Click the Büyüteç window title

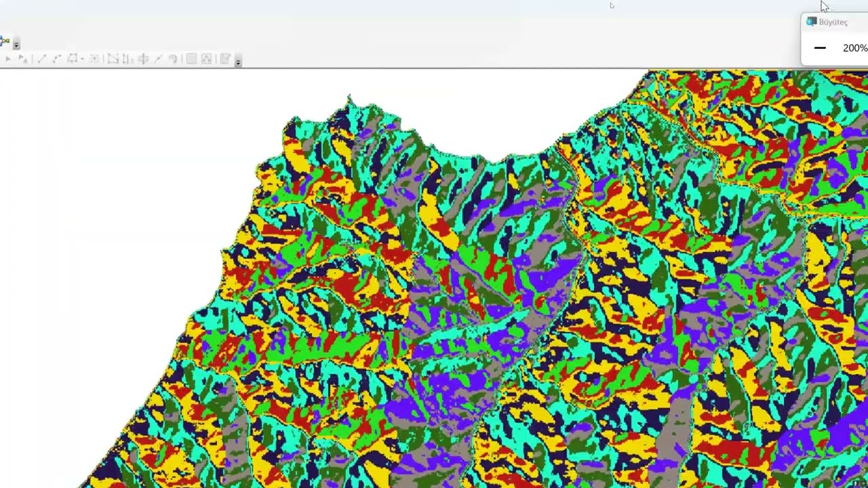coord(833,22)
